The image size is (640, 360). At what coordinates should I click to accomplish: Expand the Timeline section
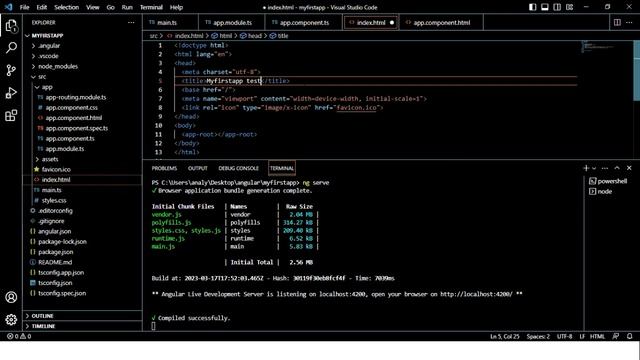(x=83, y=326)
